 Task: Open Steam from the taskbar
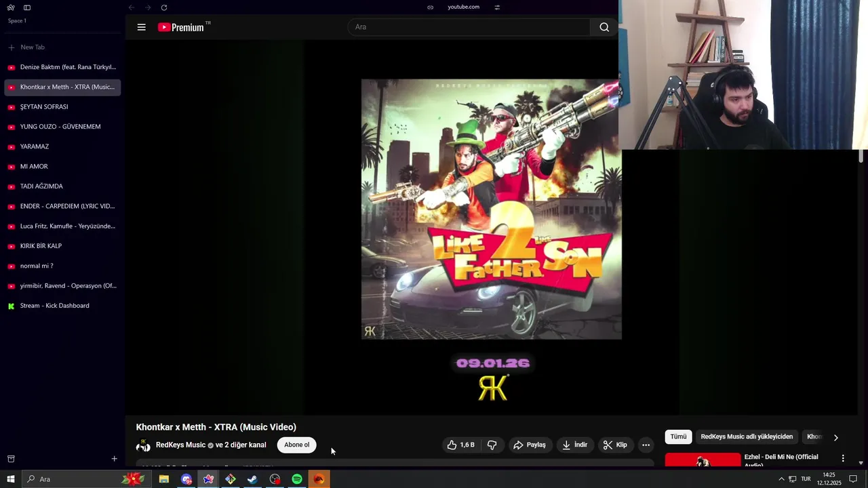pos(252,479)
